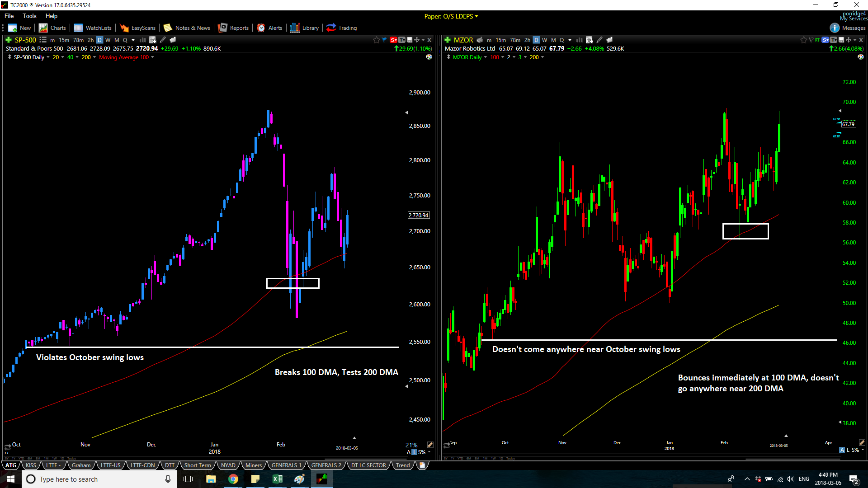Open the Charts toolbar item

click(x=52, y=28)
